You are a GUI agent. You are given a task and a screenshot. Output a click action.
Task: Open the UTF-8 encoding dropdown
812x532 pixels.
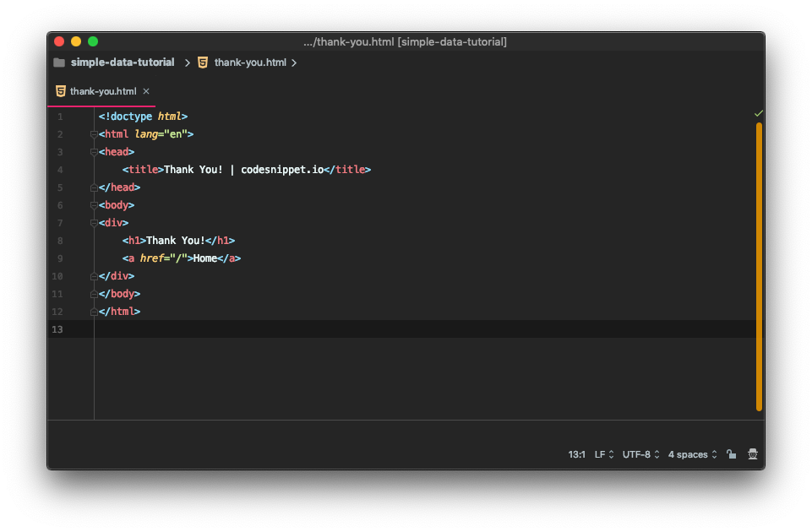coord(640,454)
